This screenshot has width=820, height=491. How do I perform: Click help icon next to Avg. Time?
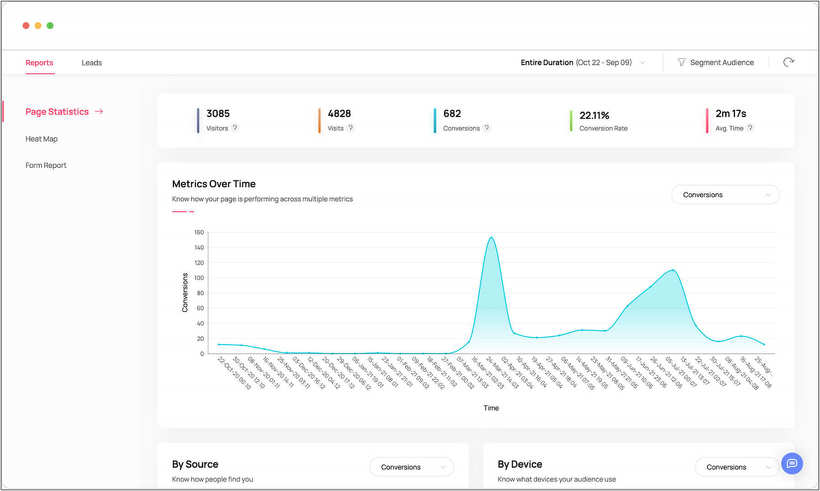(x=749, y=128)
